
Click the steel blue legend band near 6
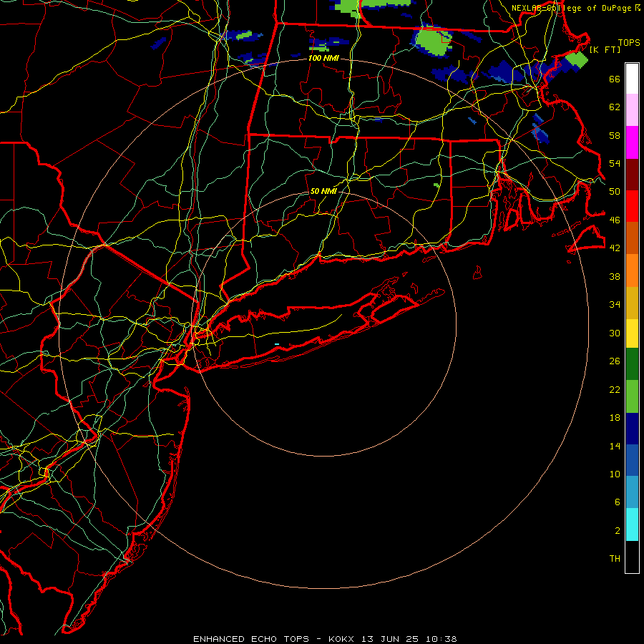632,492
